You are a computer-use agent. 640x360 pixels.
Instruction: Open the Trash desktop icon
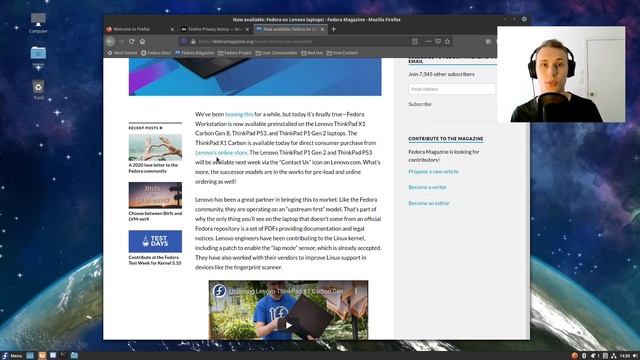tap(38, 90)
